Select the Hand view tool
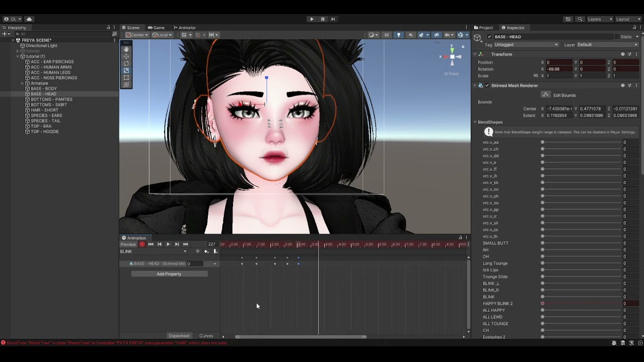644x362 pixels. [x=126, y=49]
